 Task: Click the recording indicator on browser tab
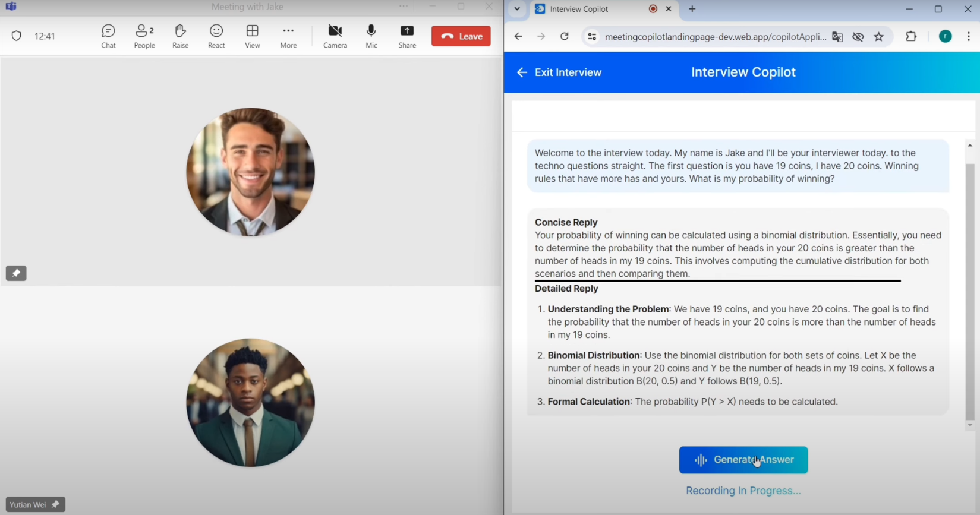tap(653, 9)
